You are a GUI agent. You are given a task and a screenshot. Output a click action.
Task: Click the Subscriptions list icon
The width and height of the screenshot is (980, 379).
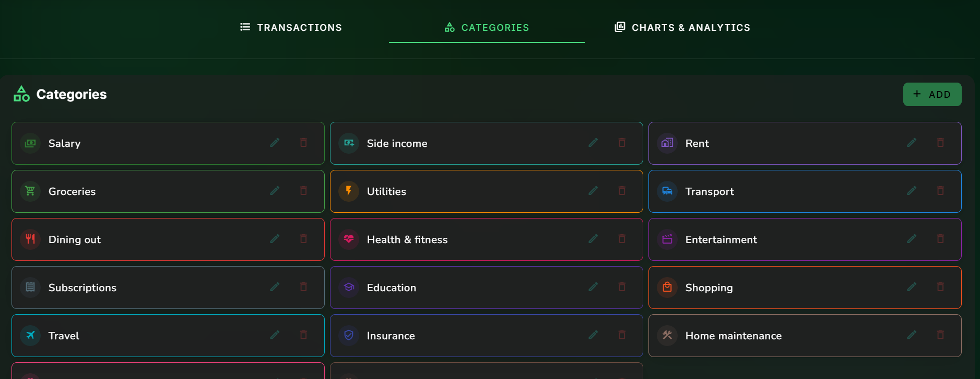pyautogui.click(x=30, y=288)
